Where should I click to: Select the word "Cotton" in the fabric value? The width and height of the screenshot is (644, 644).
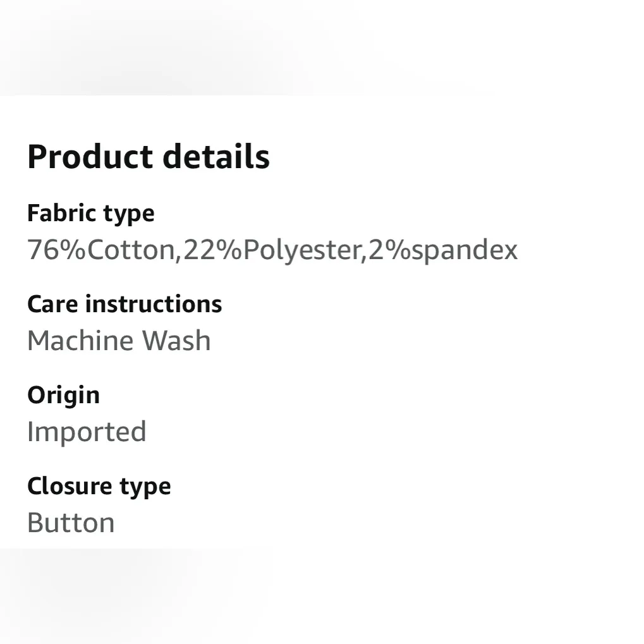click(130, 250)
